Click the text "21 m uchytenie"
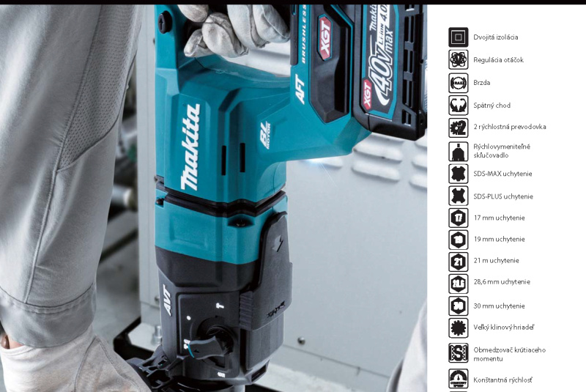Screen dimensions: 586x392 point(497,260)
